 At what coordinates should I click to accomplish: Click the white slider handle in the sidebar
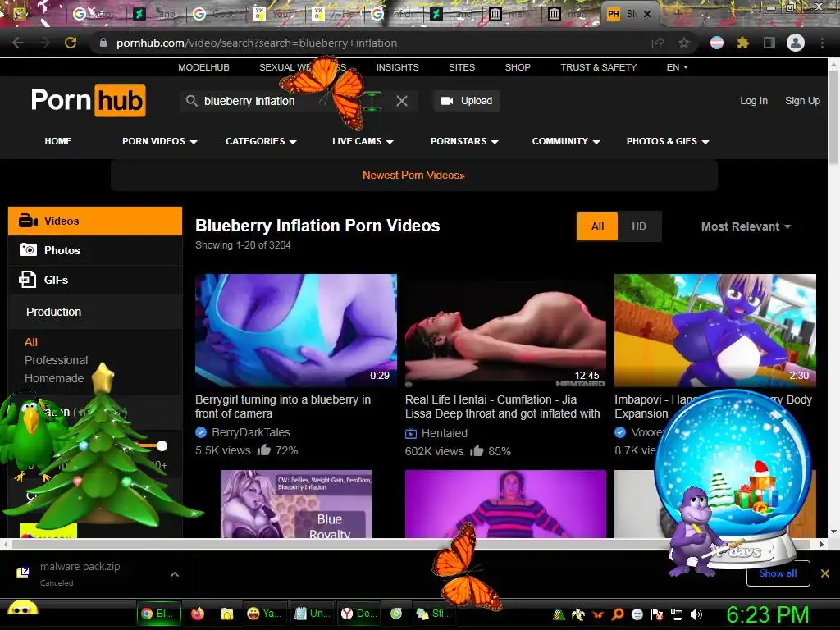[x=162, y=445]
